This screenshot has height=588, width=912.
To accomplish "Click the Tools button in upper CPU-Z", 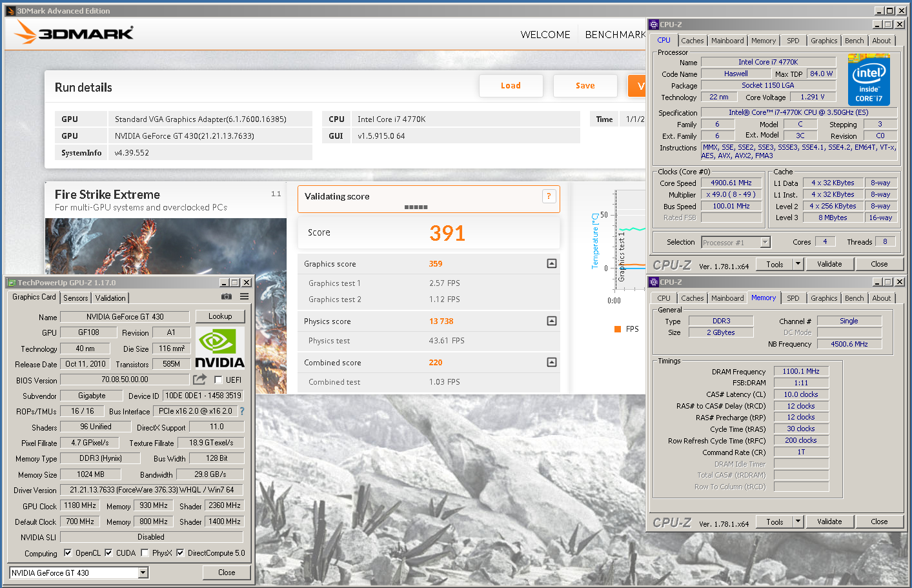I will 775,264.
